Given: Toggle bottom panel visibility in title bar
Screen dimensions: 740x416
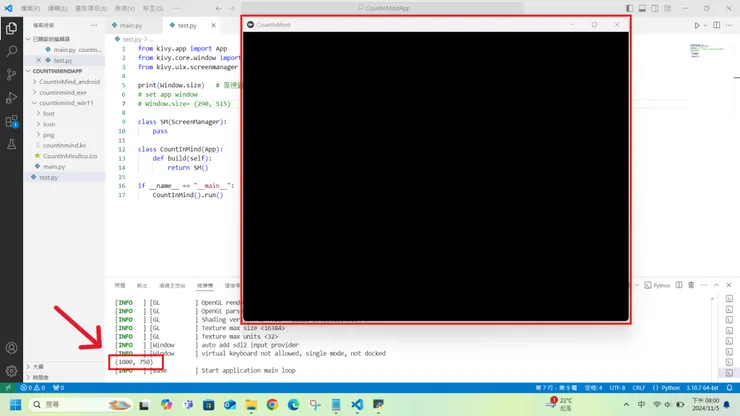Looking at the screenshot, I should coord(642,8).
